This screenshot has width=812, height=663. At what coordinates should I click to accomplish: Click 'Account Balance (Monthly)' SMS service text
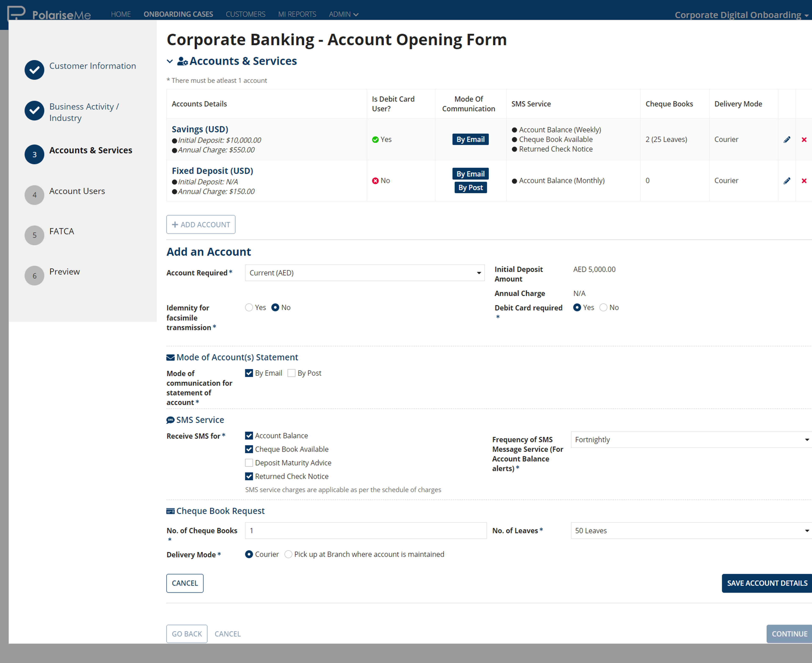(562, 181)
